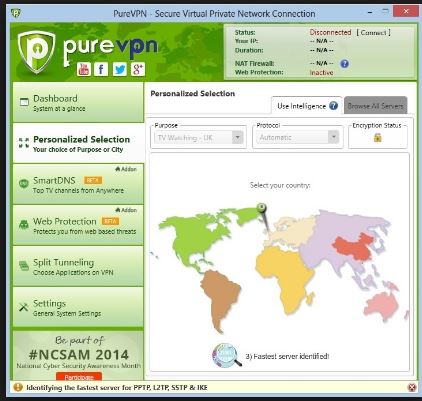Click NAT Firewall help question icon
Screen dimensions: 422x401
[x=345, y=64]
